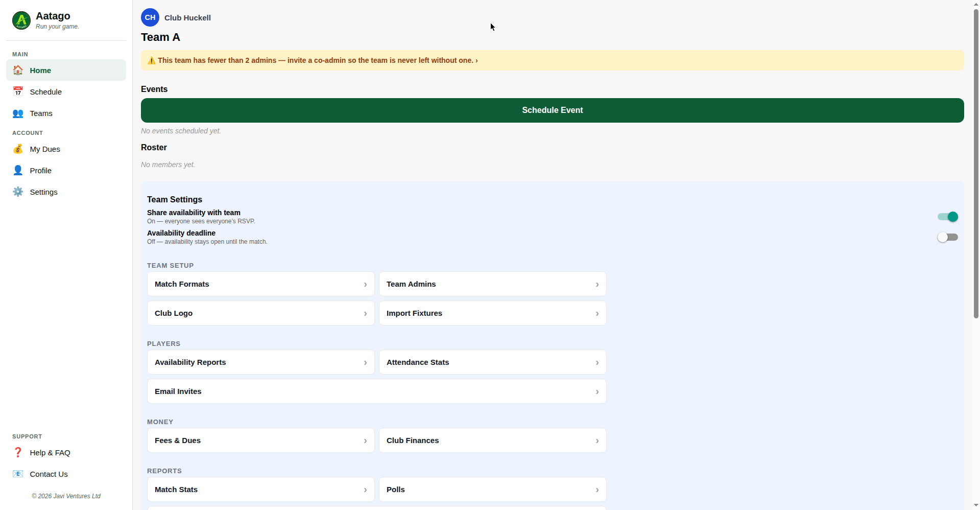Image resolution: width=980 pixels, height=510 pixels.
Task: Click the invite co-admin warning banner
Action: [x=552, y=60]
